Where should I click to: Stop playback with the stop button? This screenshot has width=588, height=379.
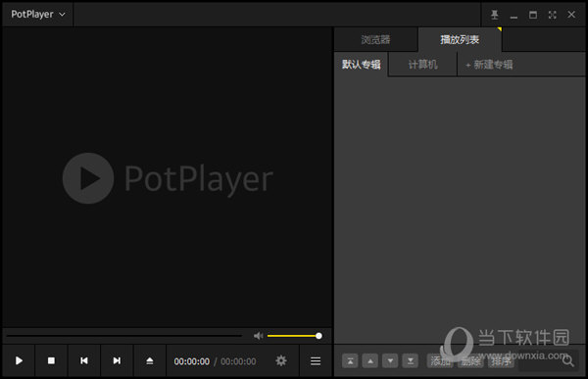[51, 360]
